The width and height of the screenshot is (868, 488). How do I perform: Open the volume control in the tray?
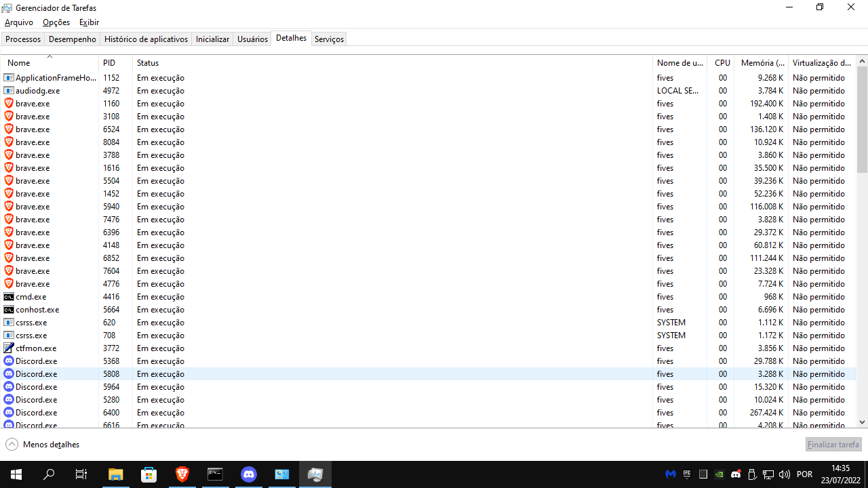[x=785, y=474]
